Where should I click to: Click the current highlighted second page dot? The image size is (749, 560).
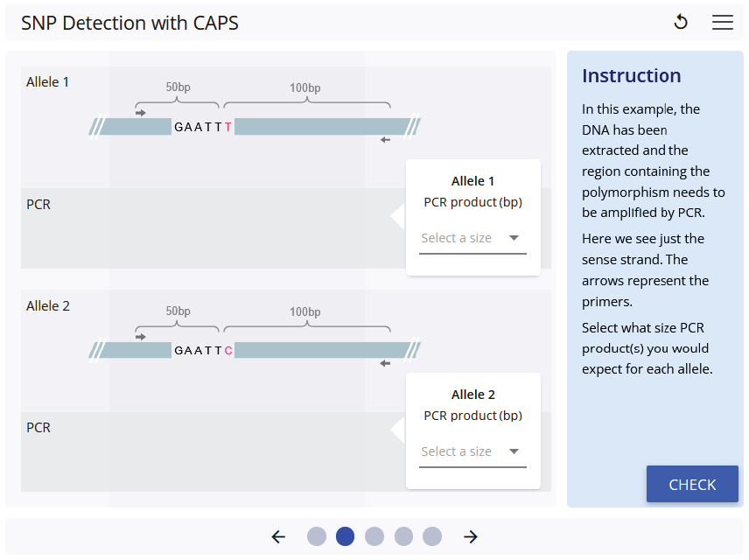coord(346,536)
